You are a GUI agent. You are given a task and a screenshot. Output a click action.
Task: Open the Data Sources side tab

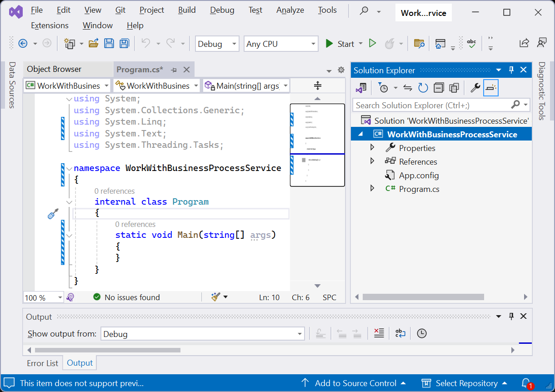click(x=12, y=85)
